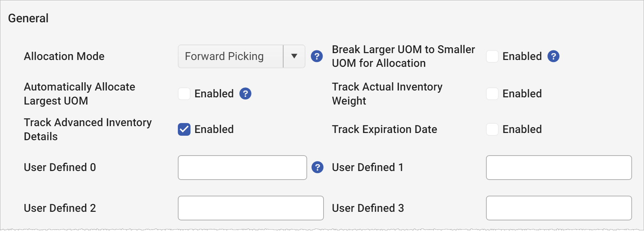The image size is (644, 231).
Task: Enable Track Expiration Date
Action: 492,129
